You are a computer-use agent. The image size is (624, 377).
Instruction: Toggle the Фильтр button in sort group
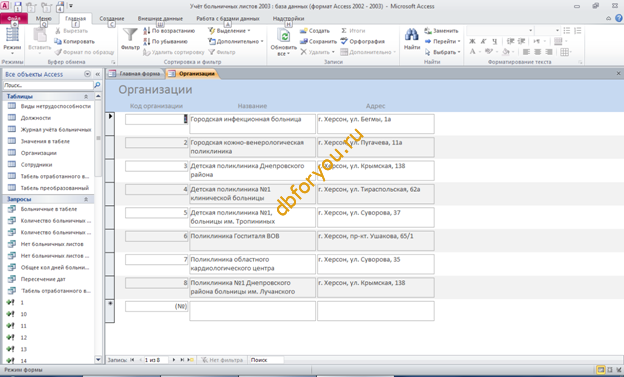222,52
